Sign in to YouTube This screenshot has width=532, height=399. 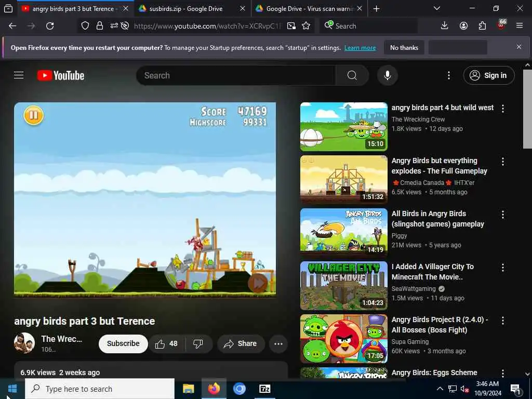pyautogui.click(x=489, y=75)
